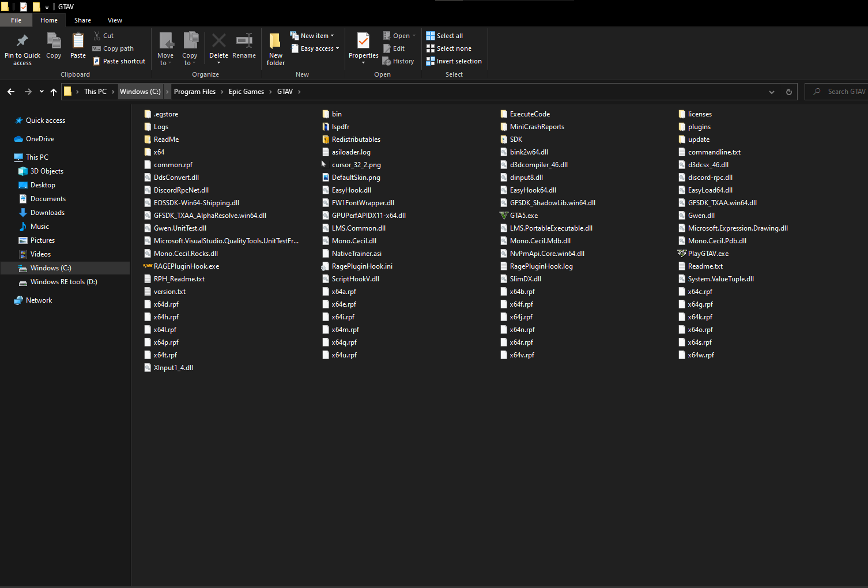Create a folder with New folder icon
Image resolution: width=868 pixels, height=588 pixels.
point(276,42)
